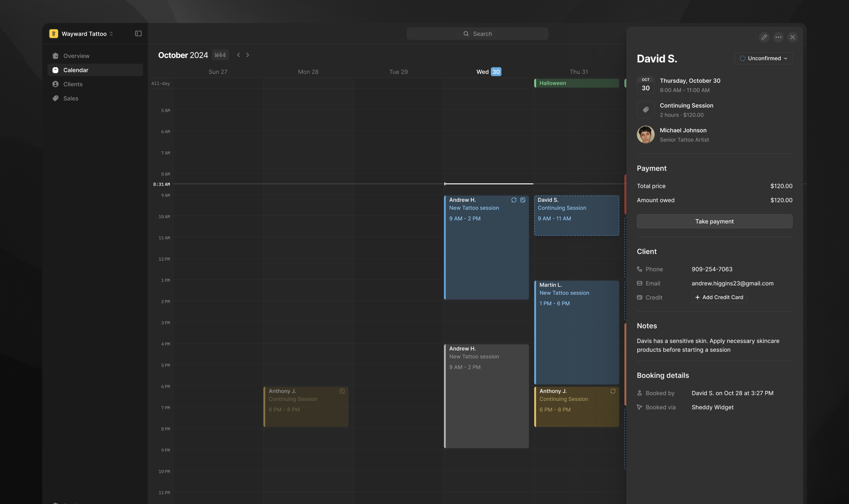This screenshot has height=504, width=849.
Task: Click the service tag icon beside Continuing Session
Action: click(646, 110)
